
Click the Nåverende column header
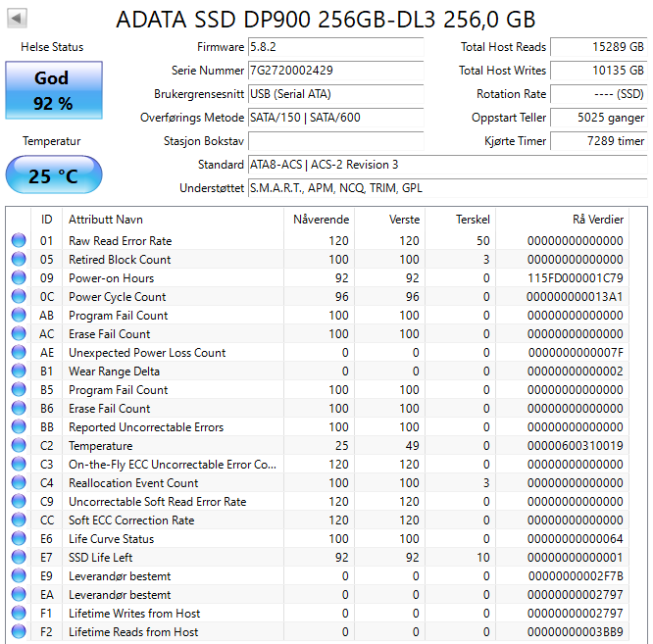pos(321,220)
